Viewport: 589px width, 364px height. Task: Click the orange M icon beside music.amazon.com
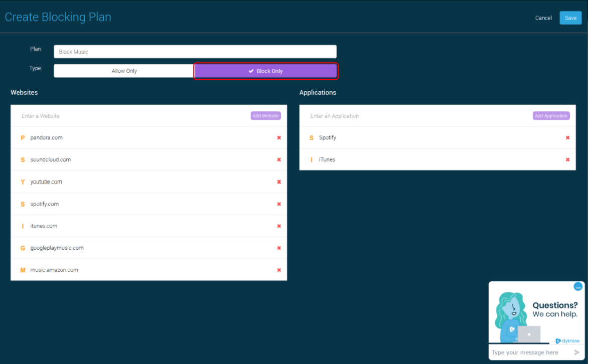point(23,270)
